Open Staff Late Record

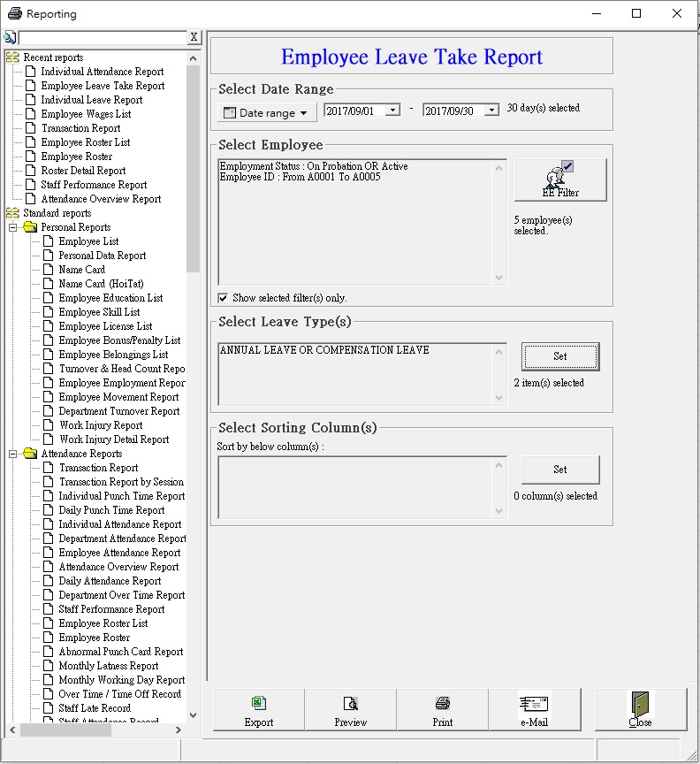click(x=95, y=708)
